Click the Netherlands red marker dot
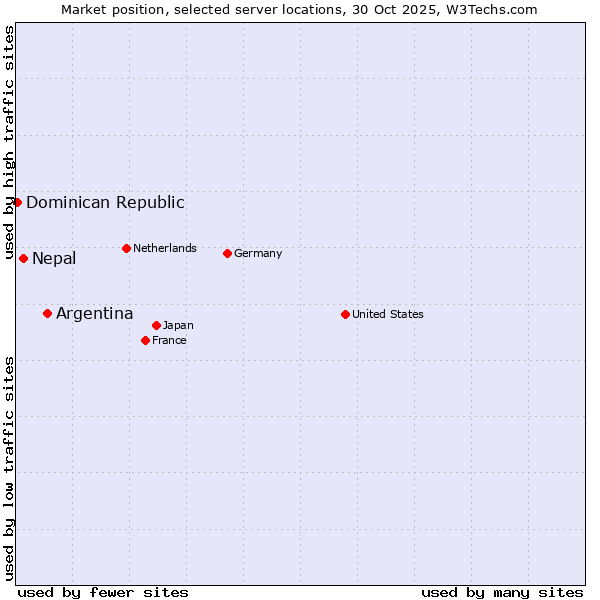 click(x=126, y=248)
